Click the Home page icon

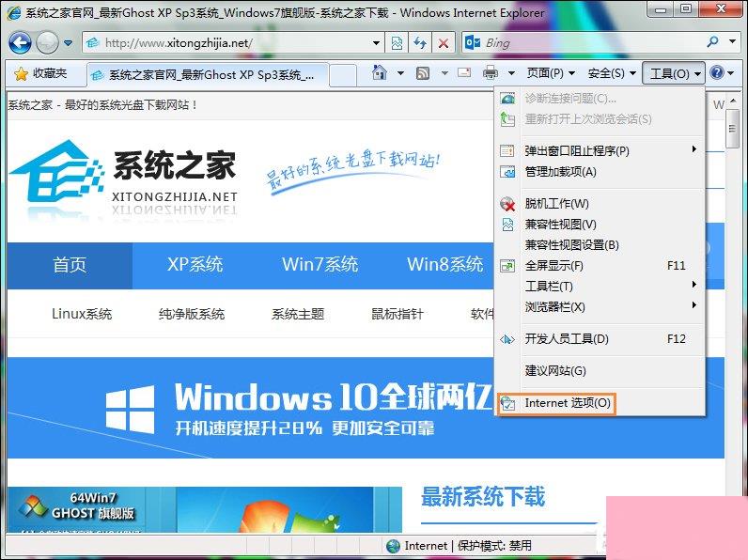[380, 73]
